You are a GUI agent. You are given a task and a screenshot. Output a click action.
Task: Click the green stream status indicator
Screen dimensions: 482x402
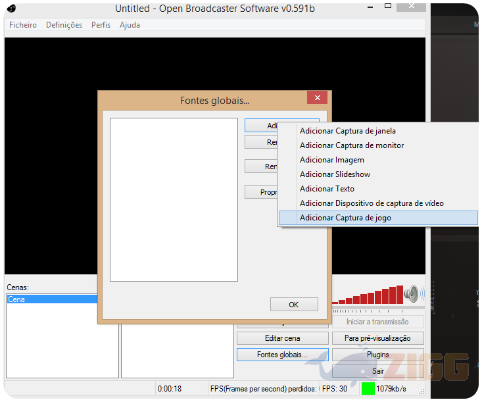pyautogui.click(x=368, y=389)
